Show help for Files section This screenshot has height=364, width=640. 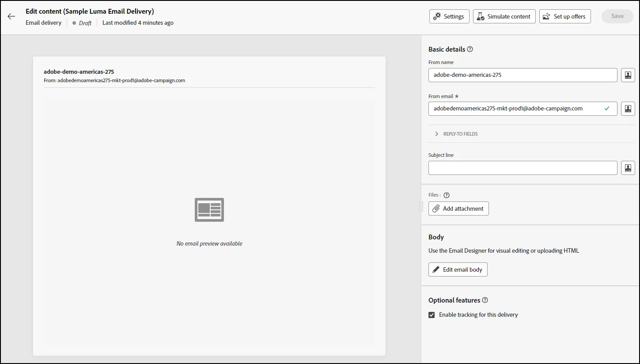tap(446, 195)
